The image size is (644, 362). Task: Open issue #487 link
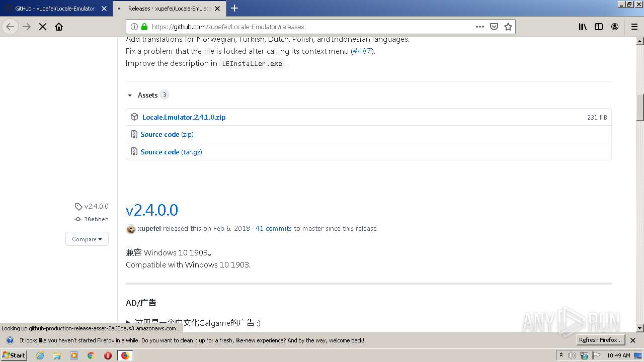[362, 51]
